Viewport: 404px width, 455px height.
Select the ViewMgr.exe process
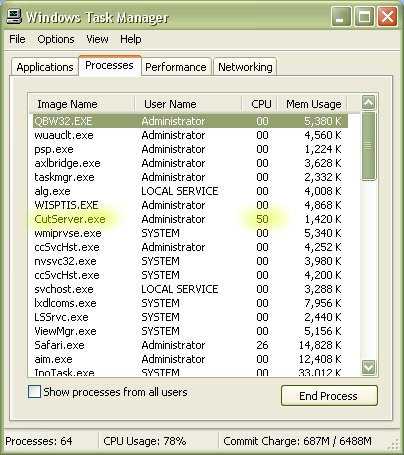pos(190,331)
